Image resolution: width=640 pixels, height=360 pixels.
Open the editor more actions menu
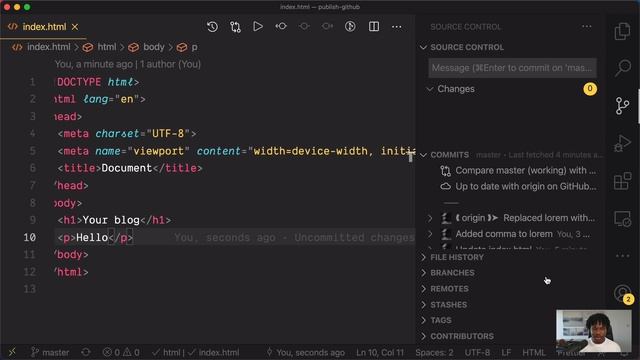coord(396,27)
